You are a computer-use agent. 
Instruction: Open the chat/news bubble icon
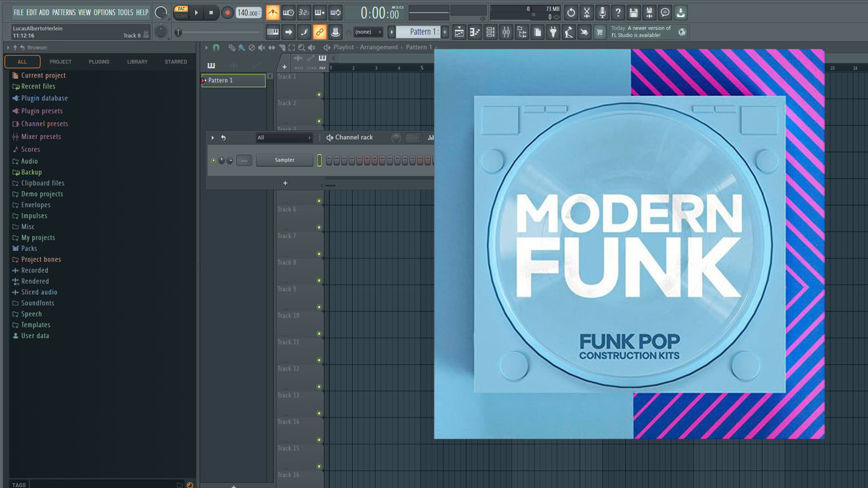click(x=665, y=13)
